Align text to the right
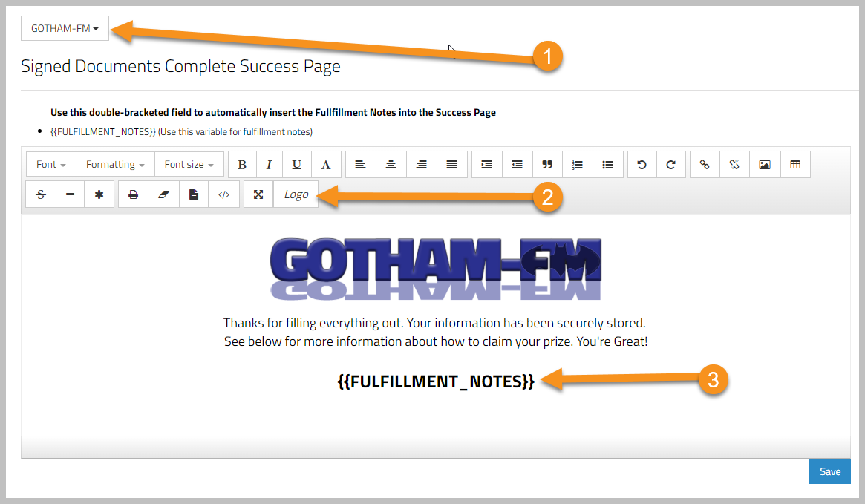 tap(422, 164)
